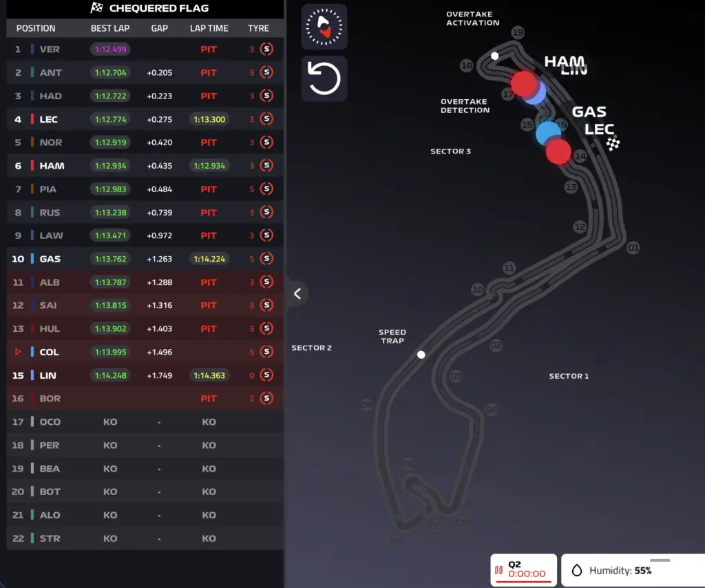Click the BEST LAP column header
This screenshot has height=588, width=705.
[110, 28]
